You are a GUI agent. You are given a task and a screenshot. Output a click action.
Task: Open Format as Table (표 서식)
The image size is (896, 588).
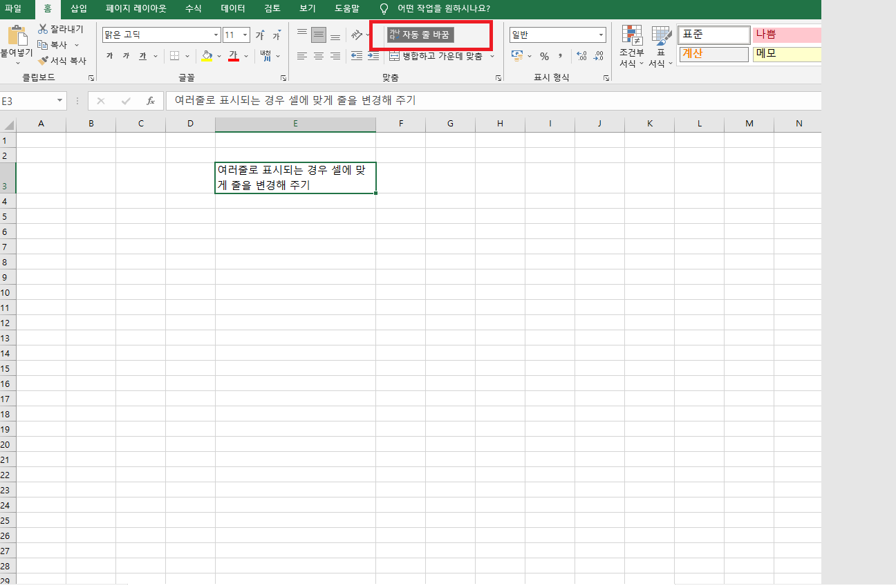pos(661,46)
